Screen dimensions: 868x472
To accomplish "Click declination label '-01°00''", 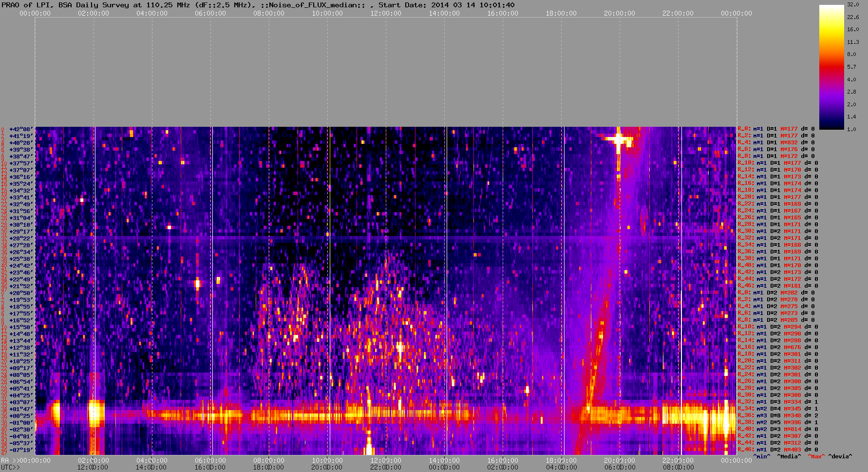I will click(x=21, y=423).
